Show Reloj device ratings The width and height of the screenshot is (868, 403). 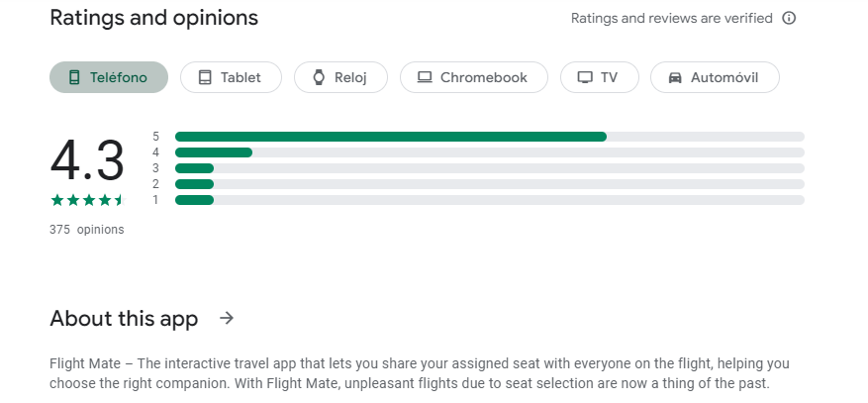338,77
